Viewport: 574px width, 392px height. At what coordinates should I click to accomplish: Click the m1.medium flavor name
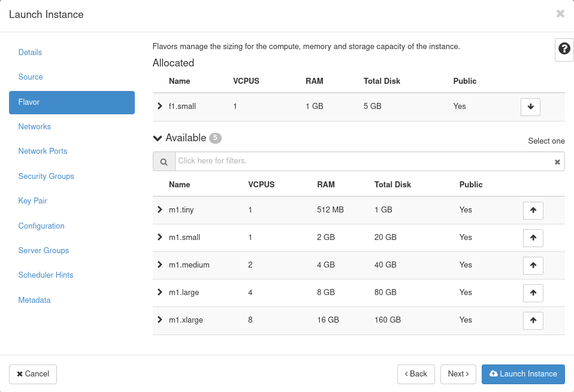[189, 265]
